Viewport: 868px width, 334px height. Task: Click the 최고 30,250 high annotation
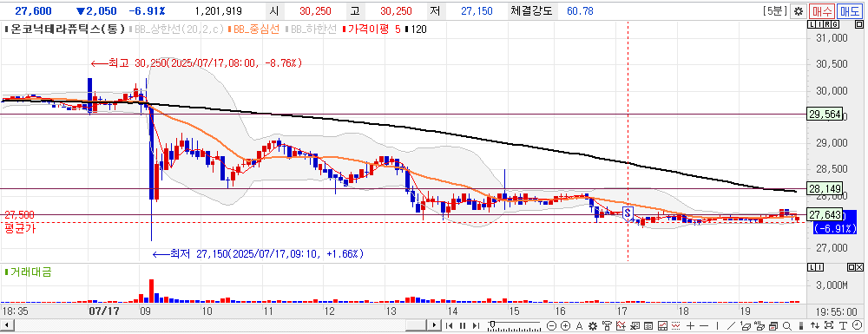[x=196, y=63]
